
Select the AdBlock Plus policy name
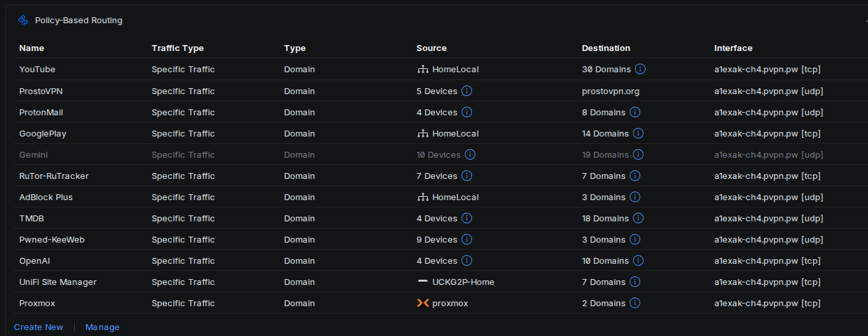click(x=46, y=197)
